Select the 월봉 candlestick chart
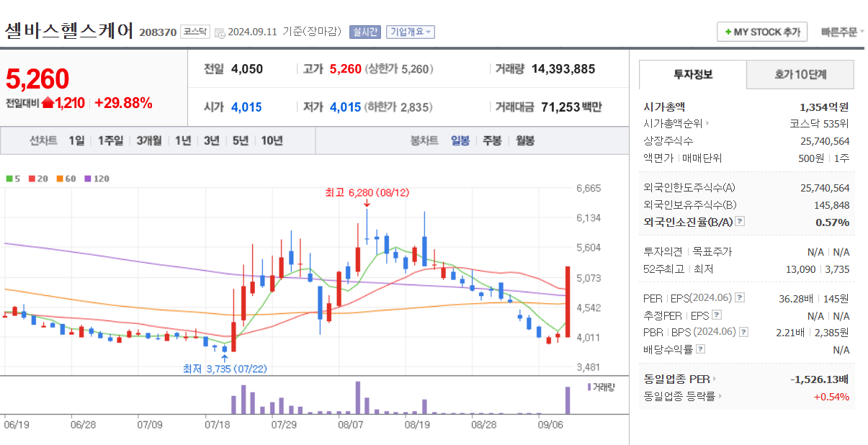This screenshot has width=868, height=445. pyautogui.click(x=525, y=140)
